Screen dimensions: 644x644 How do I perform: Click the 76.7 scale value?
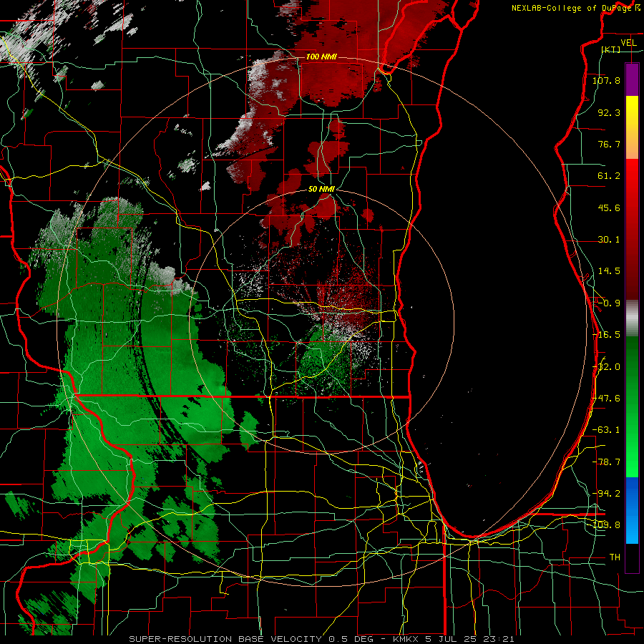609,144
